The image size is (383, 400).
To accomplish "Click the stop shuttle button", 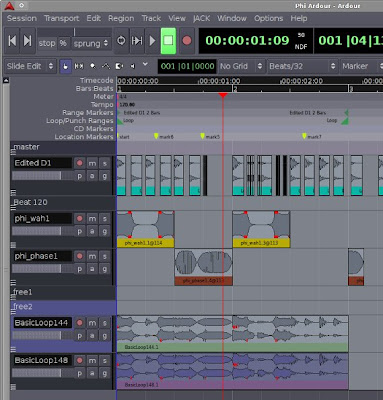I will [47, 43].
